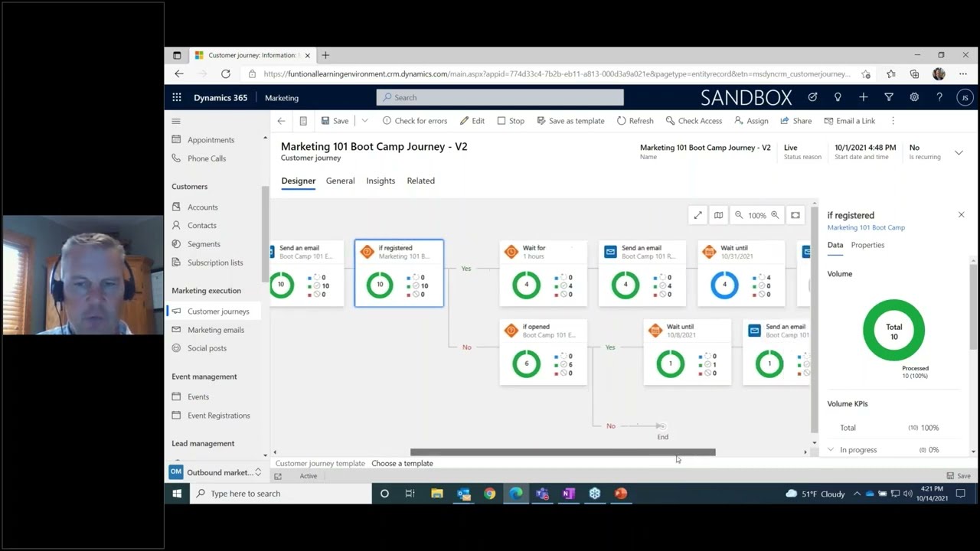Open Accounts in the site map
Screen dimensions: 980x551
tap(202, 207)
